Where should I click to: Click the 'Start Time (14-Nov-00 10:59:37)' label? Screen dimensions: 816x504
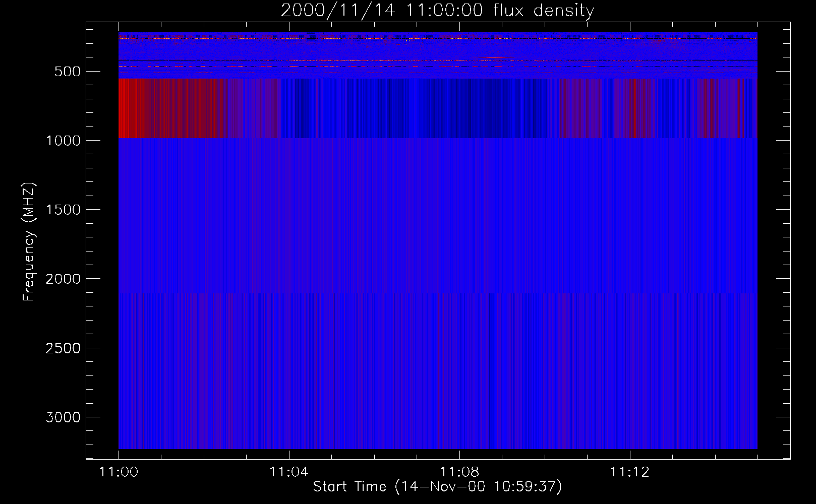coord(437,487)
